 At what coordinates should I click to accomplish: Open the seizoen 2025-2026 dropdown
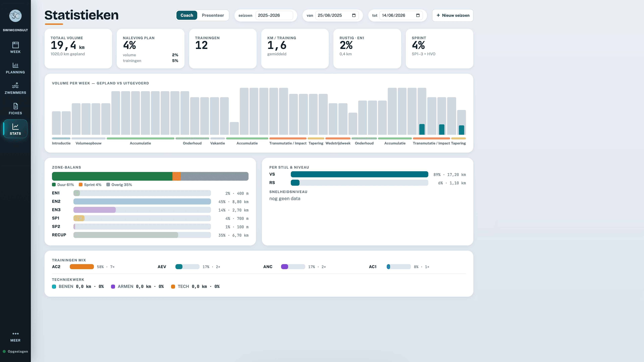pos(274,15)
